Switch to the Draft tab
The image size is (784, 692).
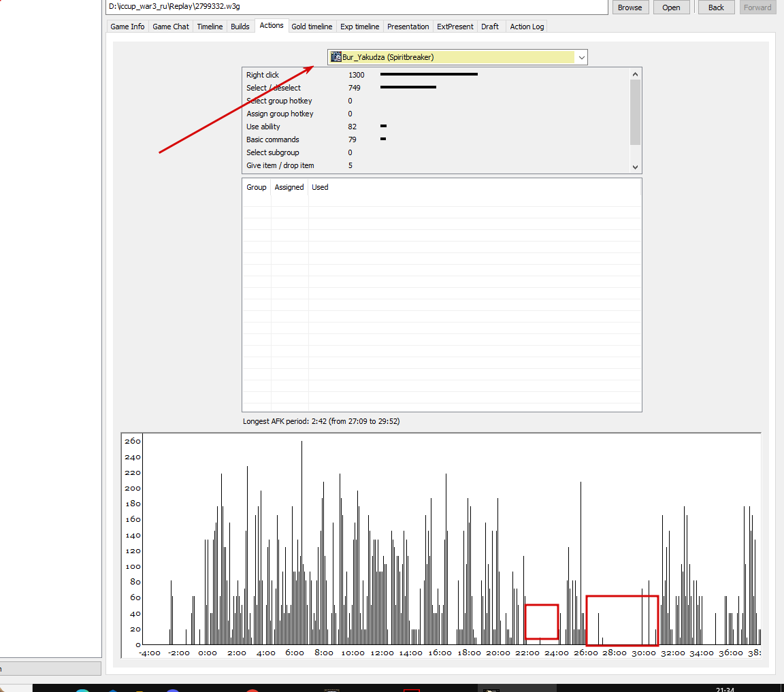coord(489,27)
